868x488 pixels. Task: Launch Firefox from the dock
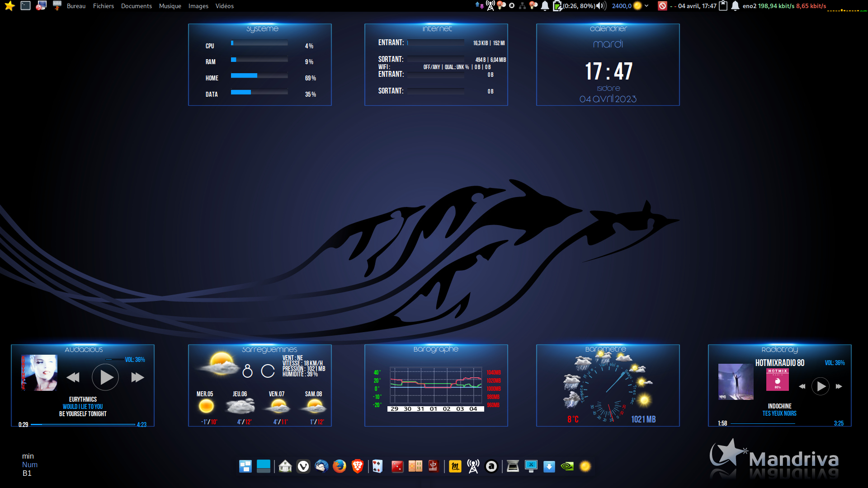pos(339,466)
